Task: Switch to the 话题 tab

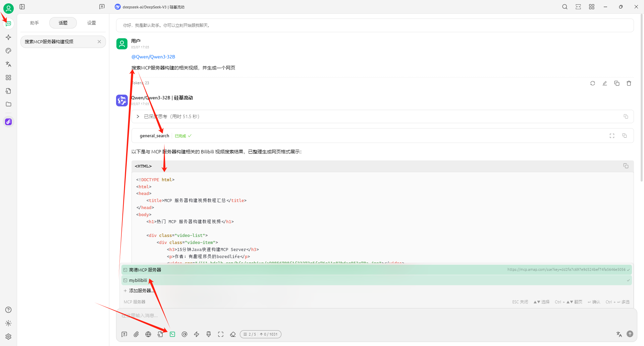Action: click(63, 23)
